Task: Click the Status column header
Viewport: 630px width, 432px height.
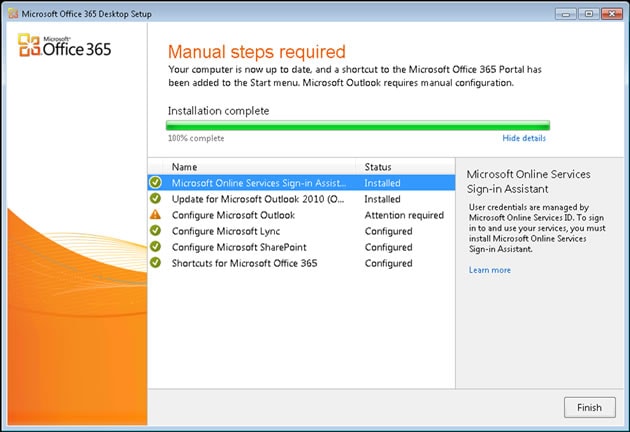Action: [x=405, y=167]
